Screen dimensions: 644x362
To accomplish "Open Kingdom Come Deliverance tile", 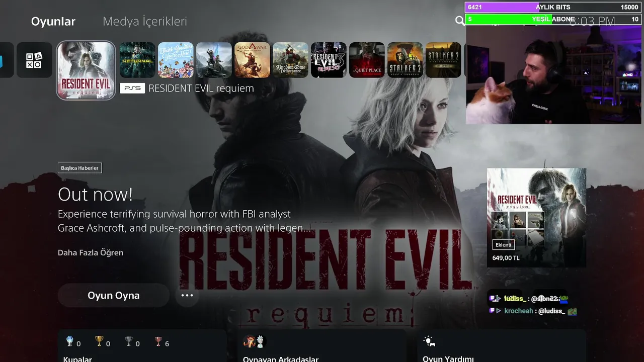I will 290,60.
